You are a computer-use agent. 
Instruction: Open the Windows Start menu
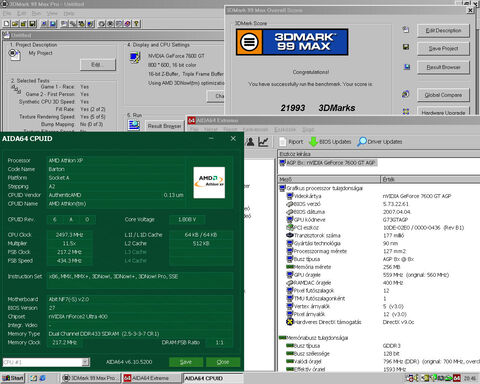[13, 378]
